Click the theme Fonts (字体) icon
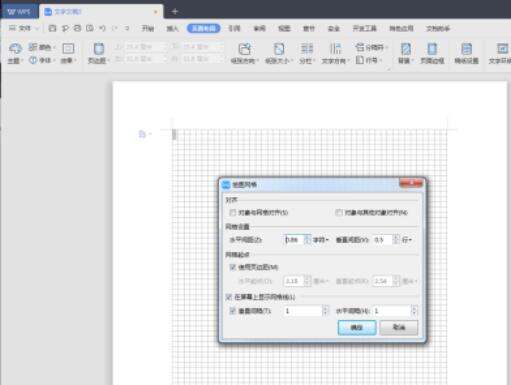This screenshot has height=385, width=511. 33,60
